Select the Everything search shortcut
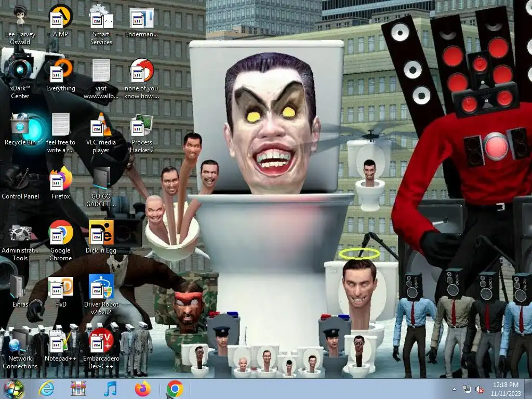This screenshot has height=399, width=532. (x=60, y=75)
